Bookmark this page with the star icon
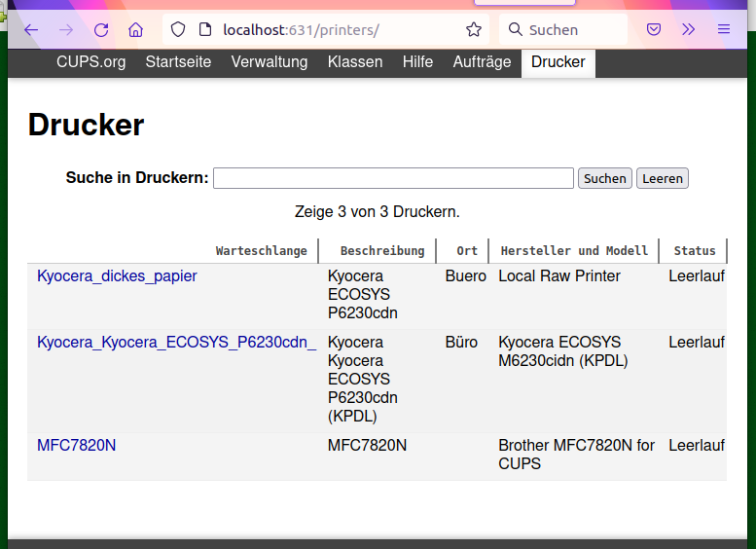Image resolution: width=756 pixels, height=549 pixels. pyautogui.click(x=474, y=29)
